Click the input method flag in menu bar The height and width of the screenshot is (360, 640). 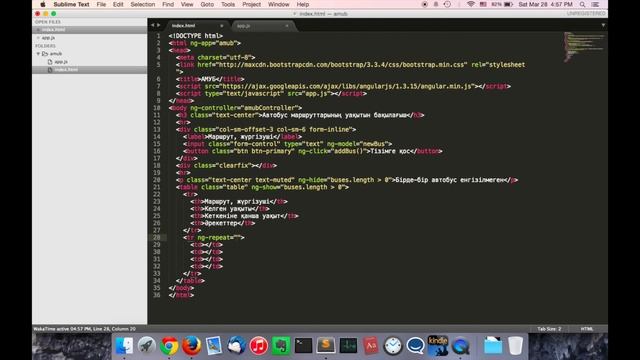[x=483, y=4]
